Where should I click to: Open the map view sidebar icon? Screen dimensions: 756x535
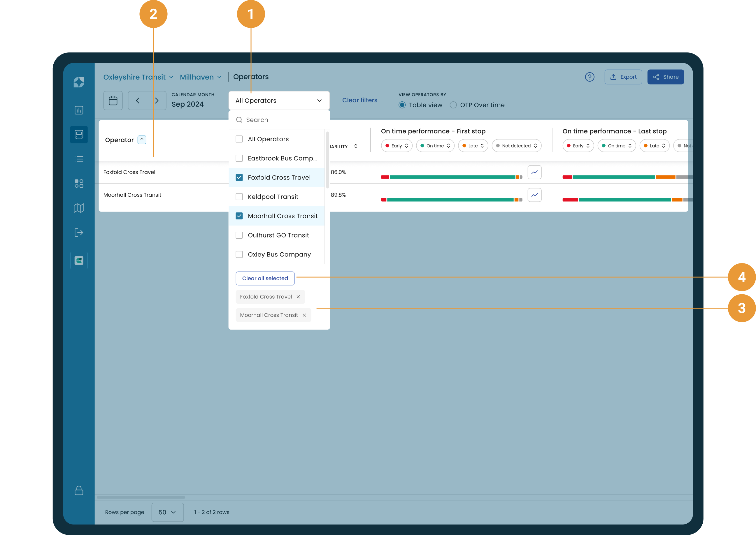79,208
